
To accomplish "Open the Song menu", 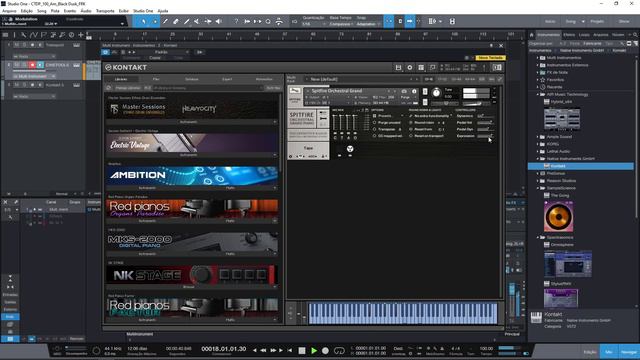I will coord(42,11).
